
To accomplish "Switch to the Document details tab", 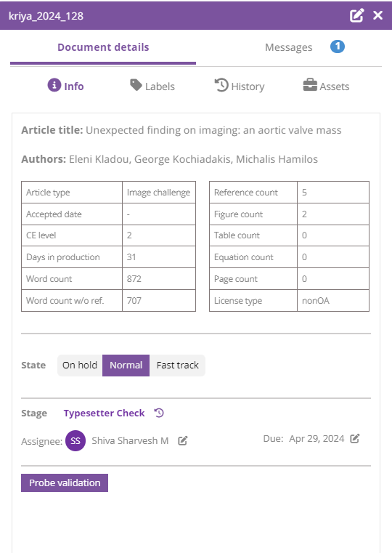I will pos(103,47).
